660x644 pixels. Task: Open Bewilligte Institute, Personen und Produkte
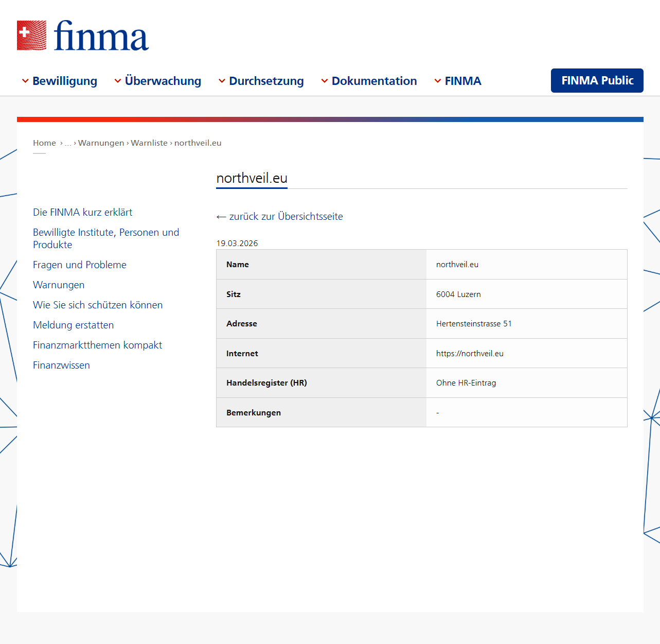pyautogui.click(x=106, y=238)
